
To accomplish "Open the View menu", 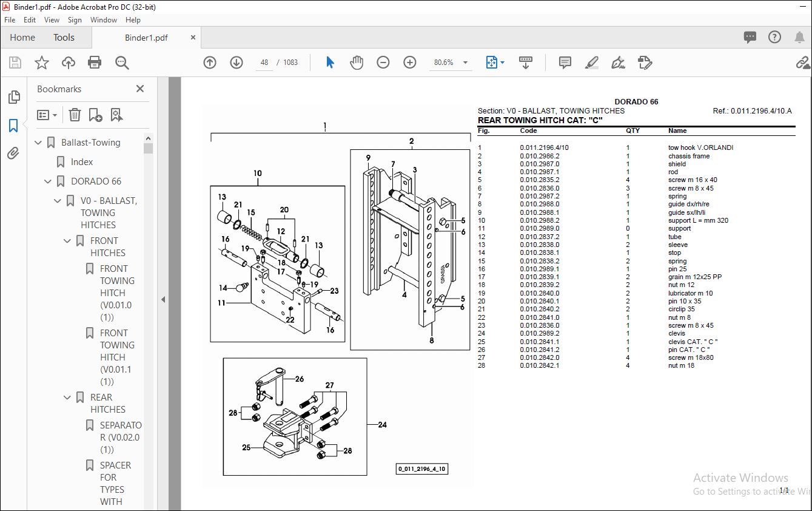I will pos(52,20).
